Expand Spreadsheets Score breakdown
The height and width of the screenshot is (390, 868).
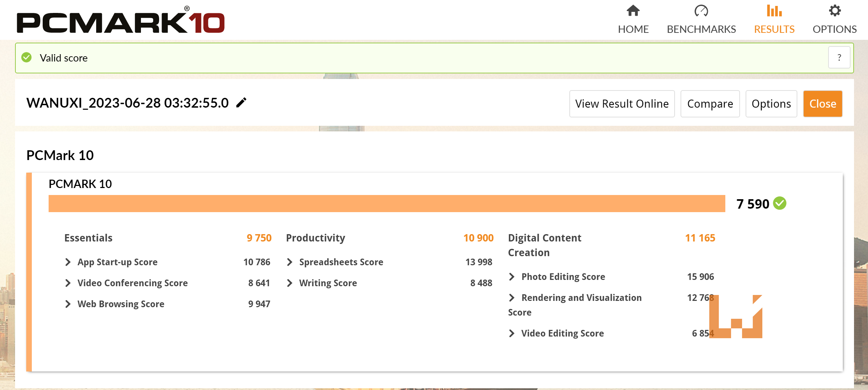point(290,262)
